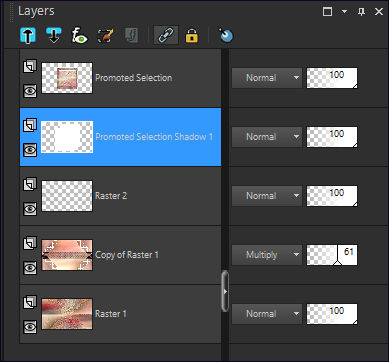
Task: Toggle visibility of Copy of Raster 1
Action: pyautogui.click(x=30, y=267)
